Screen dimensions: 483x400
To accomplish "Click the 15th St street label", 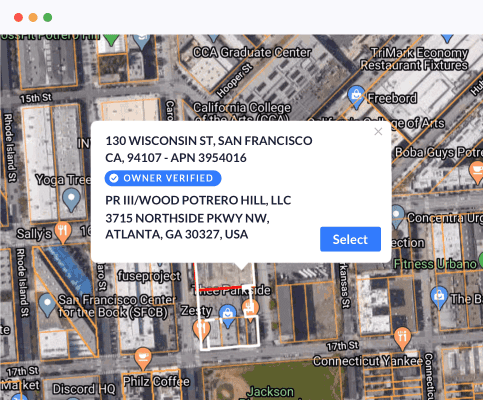I will coord(36,98).
